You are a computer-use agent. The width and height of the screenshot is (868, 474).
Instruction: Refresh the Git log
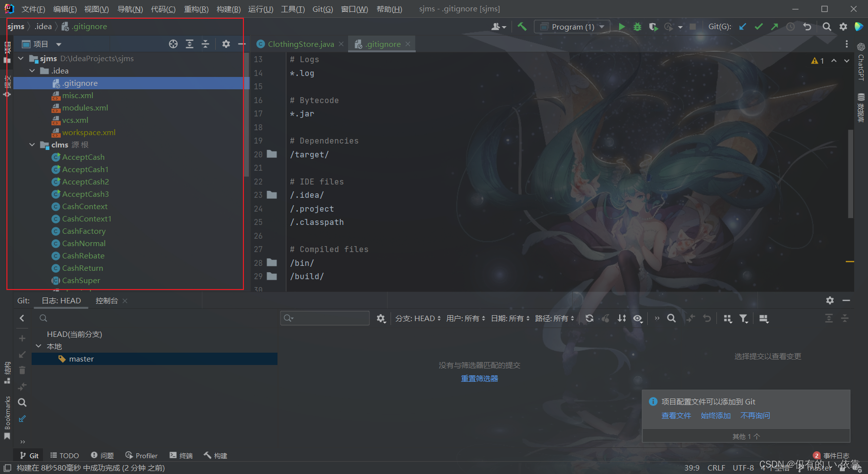[x=590, y=319]
